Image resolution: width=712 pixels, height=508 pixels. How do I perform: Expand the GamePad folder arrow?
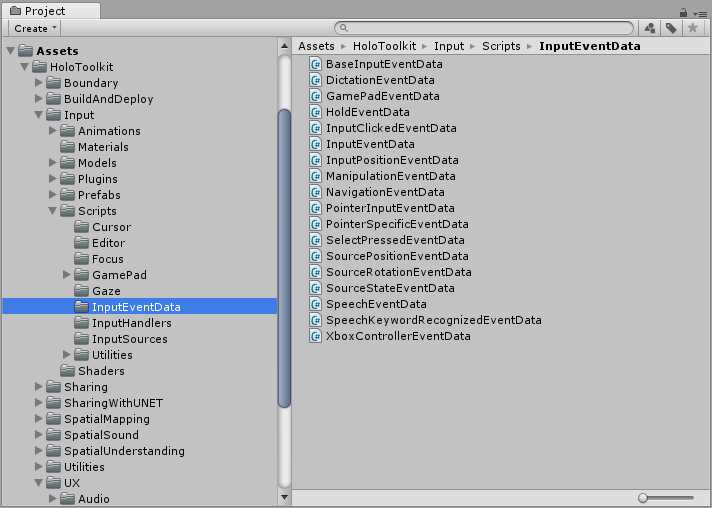point(67,275)
